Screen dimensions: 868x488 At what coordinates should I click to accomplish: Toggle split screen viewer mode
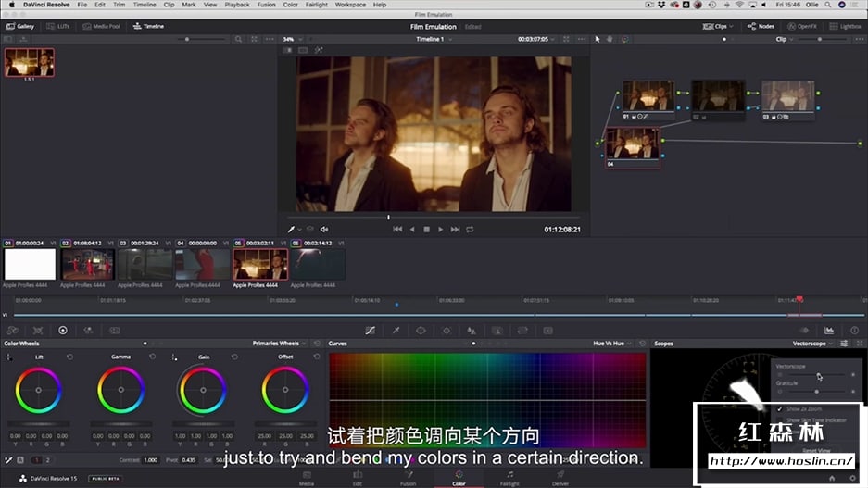(303, 50)
